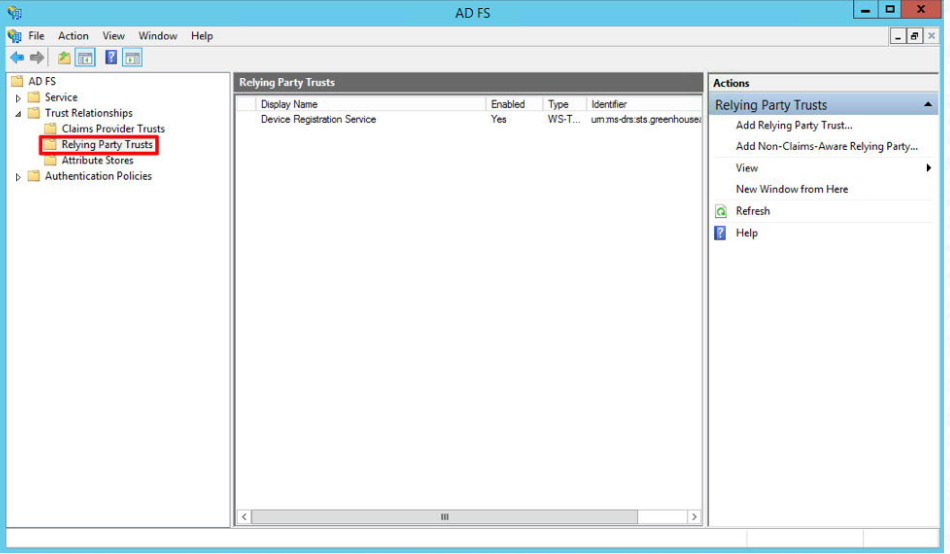950x554 pixels.
Task: Sort by Type column header
Action: (x=565, y=104)
